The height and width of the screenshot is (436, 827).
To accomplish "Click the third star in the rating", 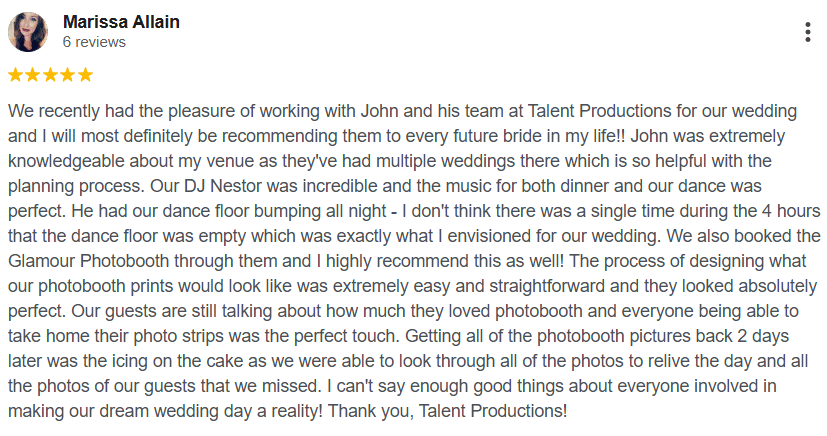I will point(50,75).
